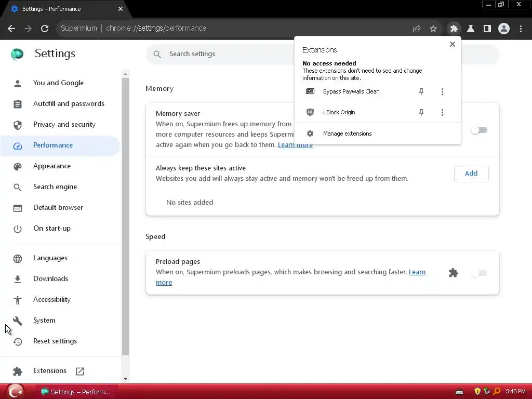
Task: Open Downloads settings
Action: pos(60,279)
